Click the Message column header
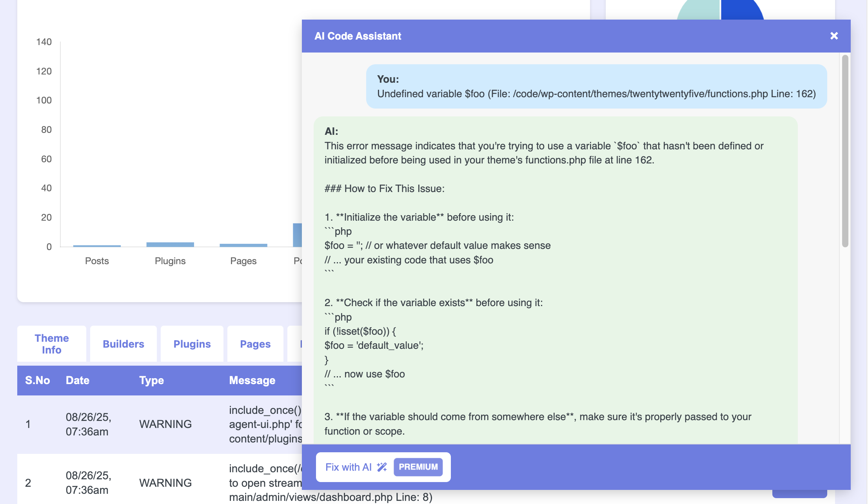 coord(252,380)
